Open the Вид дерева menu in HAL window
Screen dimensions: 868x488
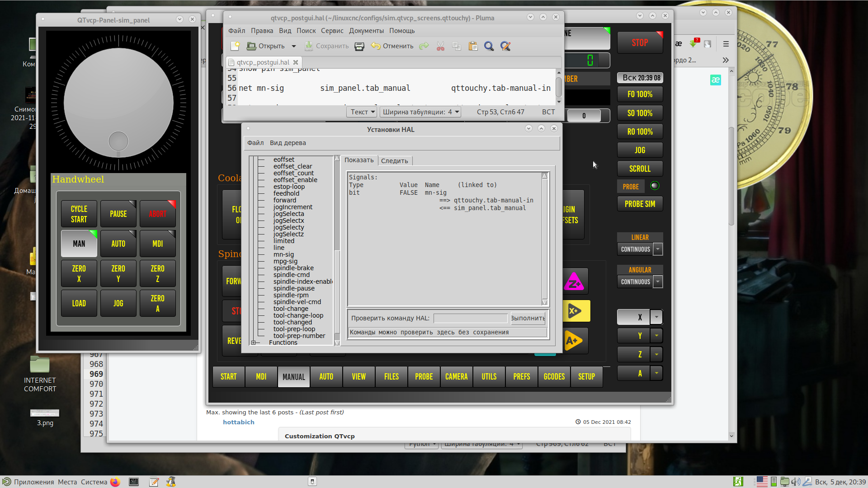click(288, 143)
